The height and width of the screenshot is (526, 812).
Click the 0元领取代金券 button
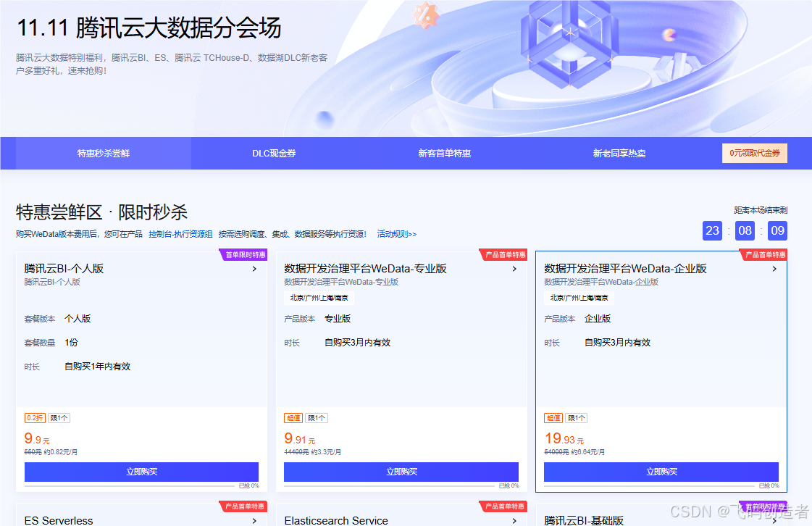755,153
